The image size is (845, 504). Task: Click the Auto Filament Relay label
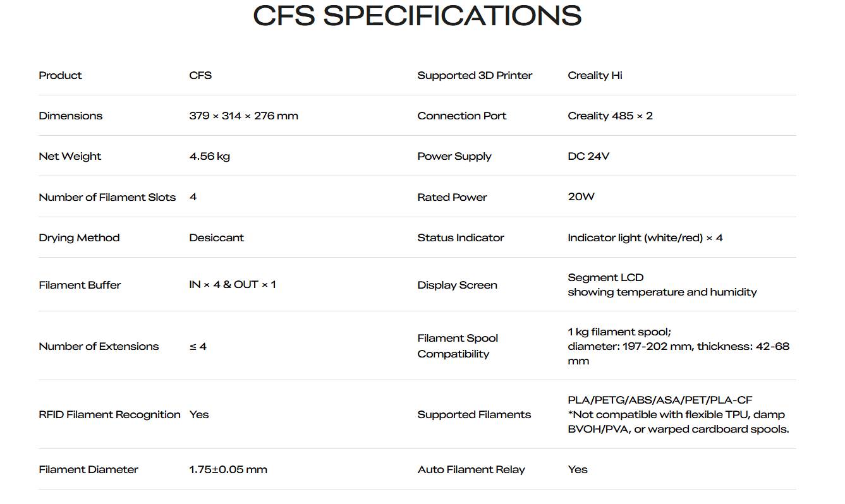tap(471, 469)
